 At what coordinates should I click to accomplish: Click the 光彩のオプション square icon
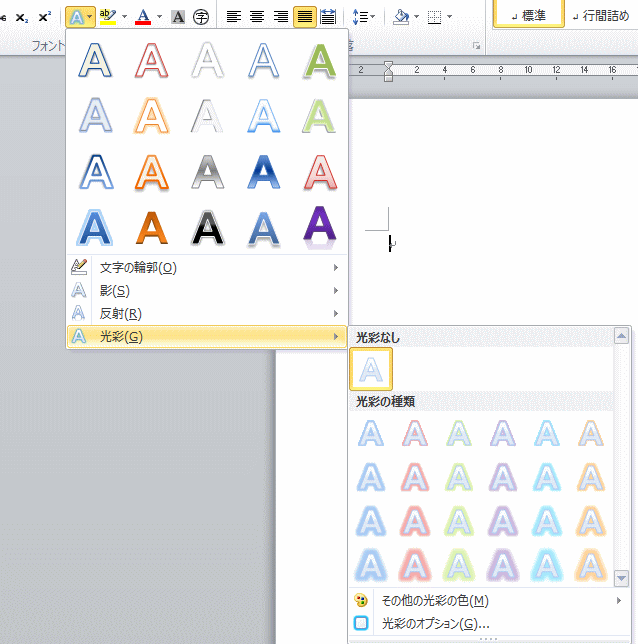[361, 623]
